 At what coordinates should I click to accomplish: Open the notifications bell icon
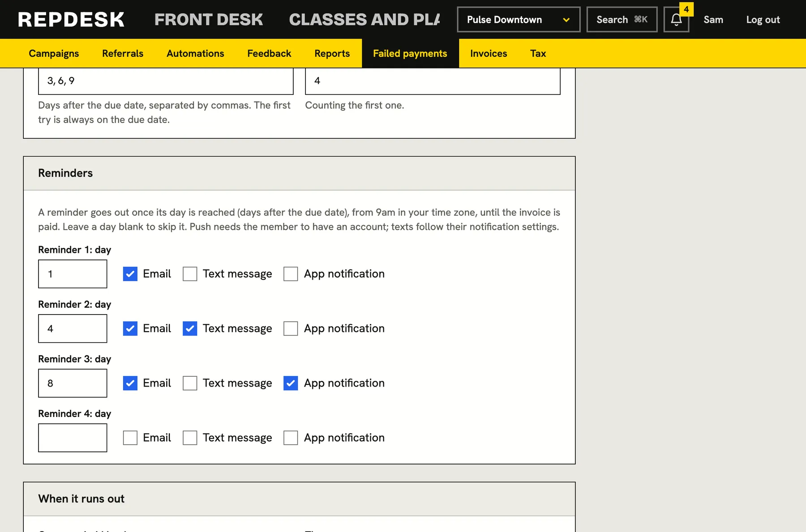[676, 20]
